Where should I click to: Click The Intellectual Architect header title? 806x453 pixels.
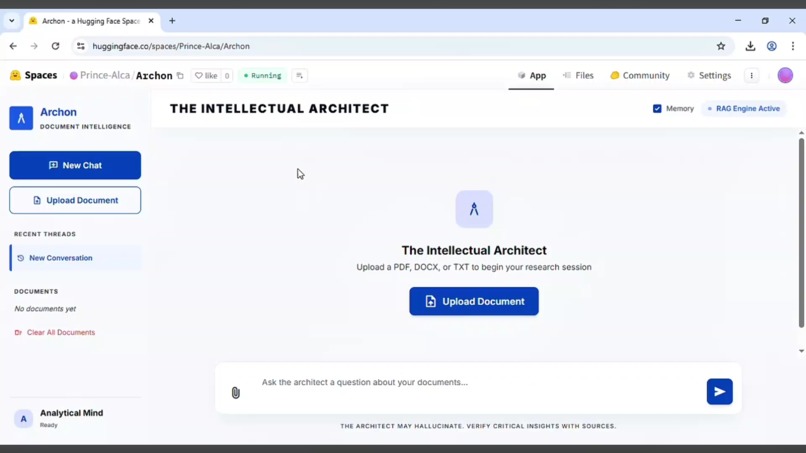(280, 108)
